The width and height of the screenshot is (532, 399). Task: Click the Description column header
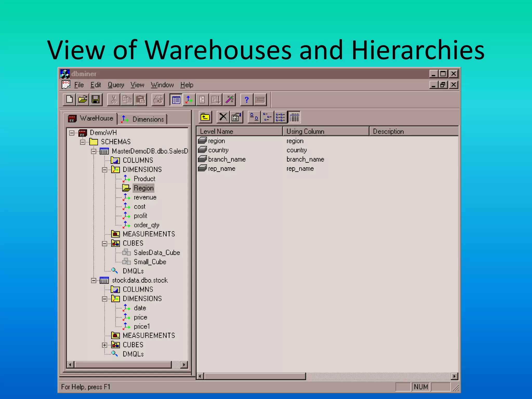(x=414, y=131)
